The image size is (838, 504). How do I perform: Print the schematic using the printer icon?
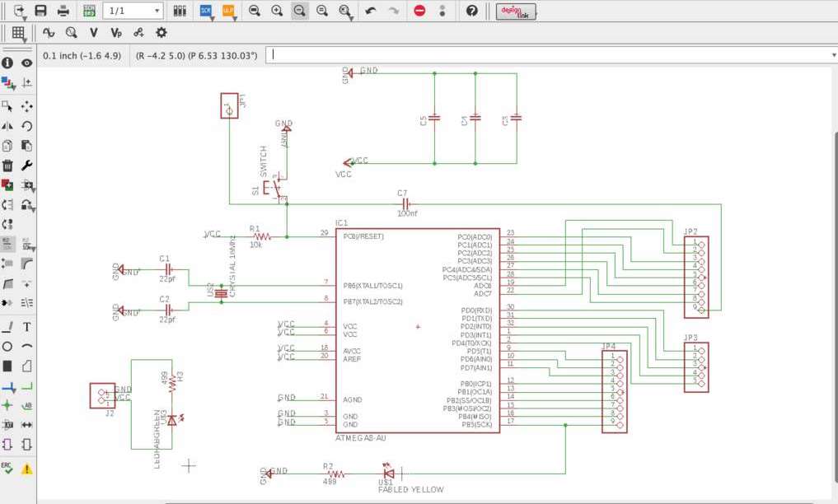(x=63, y=11)
